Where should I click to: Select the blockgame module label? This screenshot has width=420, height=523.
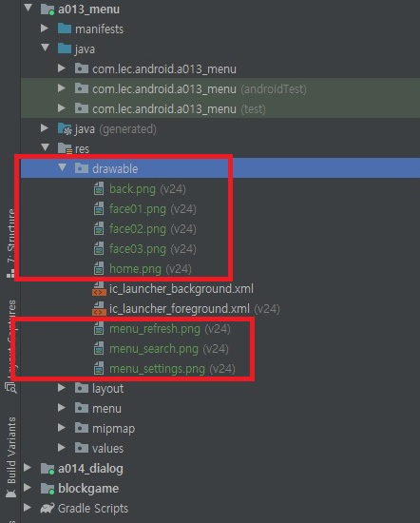(x=88, y=489)
